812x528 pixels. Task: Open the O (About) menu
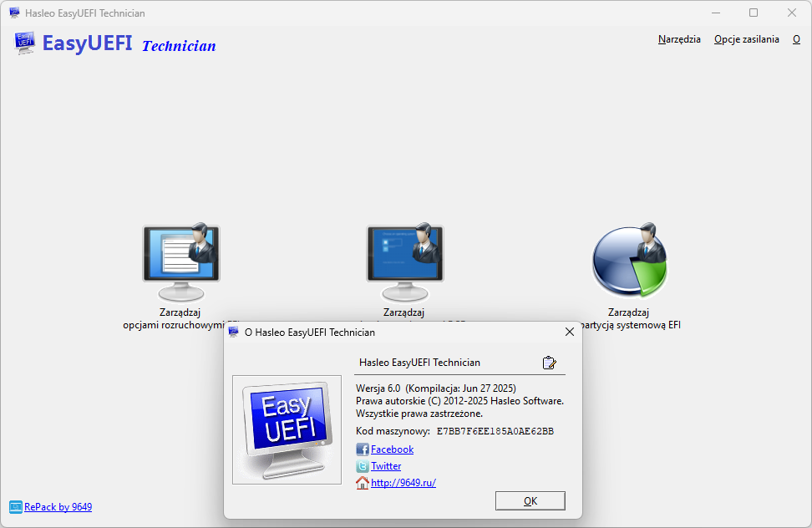pyautogui.click(x=796, y=39)
